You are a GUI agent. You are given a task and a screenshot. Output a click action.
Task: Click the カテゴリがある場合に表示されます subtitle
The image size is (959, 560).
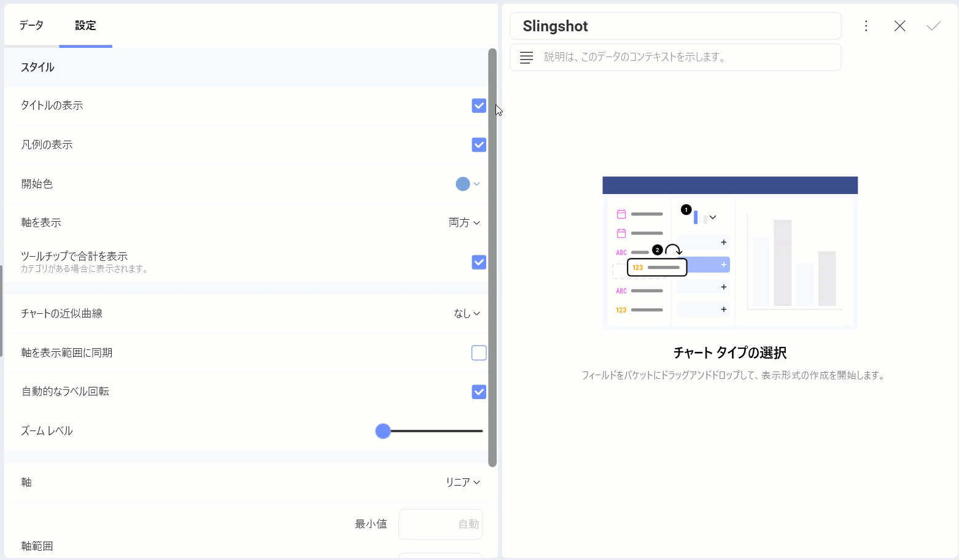[85, 269]
